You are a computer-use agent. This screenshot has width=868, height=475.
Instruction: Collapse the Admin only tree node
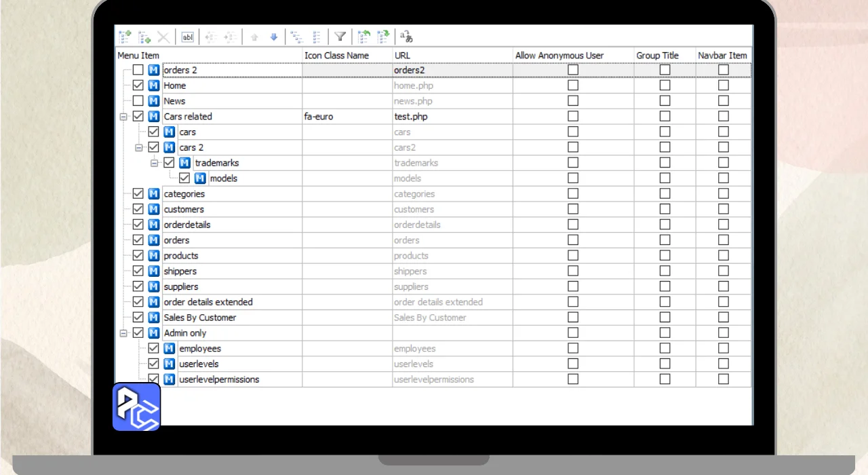coord(123,333)
